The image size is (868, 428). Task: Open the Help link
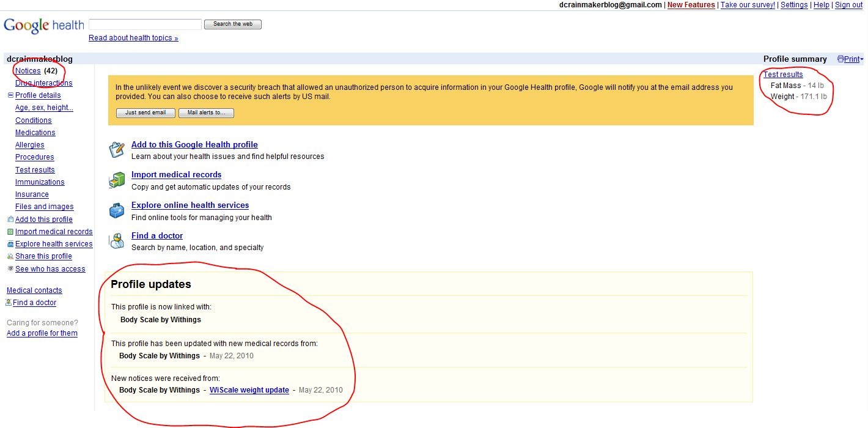point(822,5)
